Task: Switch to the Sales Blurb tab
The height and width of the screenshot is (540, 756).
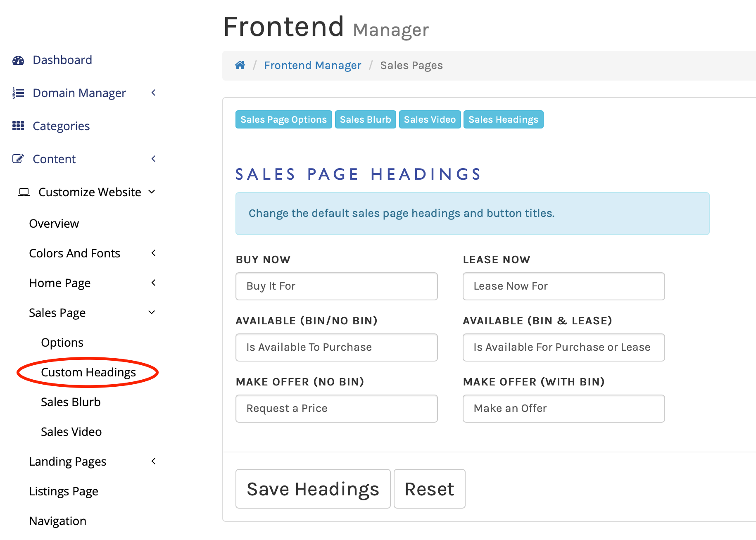Action: [x=365, y=119]
